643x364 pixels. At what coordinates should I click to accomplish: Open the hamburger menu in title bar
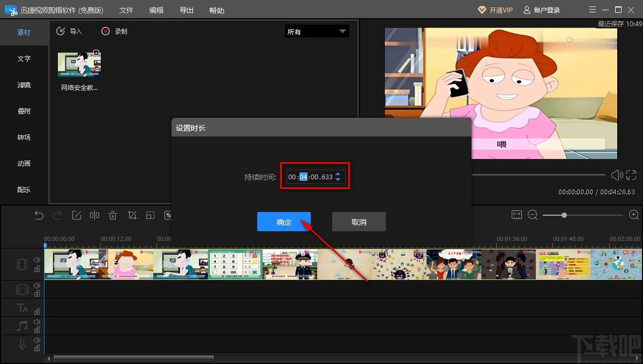click(592, 10)
